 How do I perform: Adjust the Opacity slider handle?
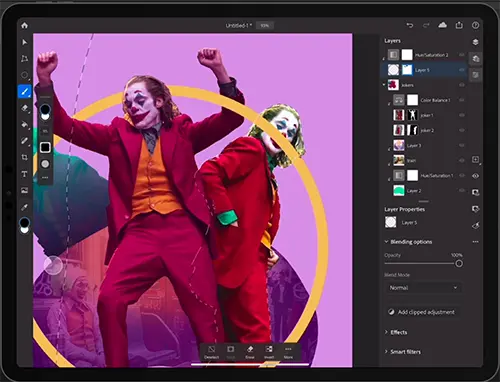459,264
